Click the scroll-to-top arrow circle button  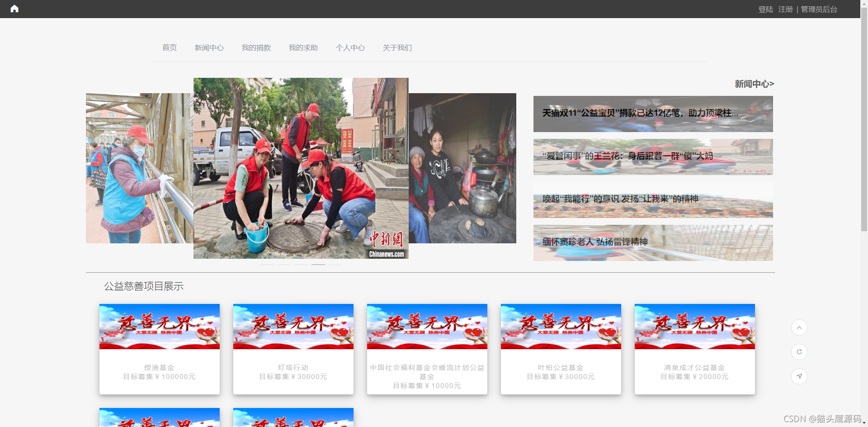(799, 327)
